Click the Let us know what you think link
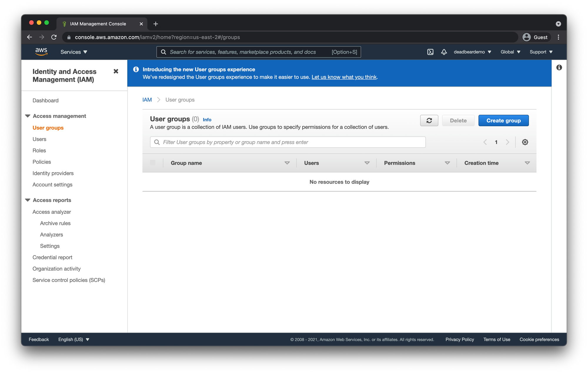This screenshot has width=588, height=374. click(x=344, y=77)
